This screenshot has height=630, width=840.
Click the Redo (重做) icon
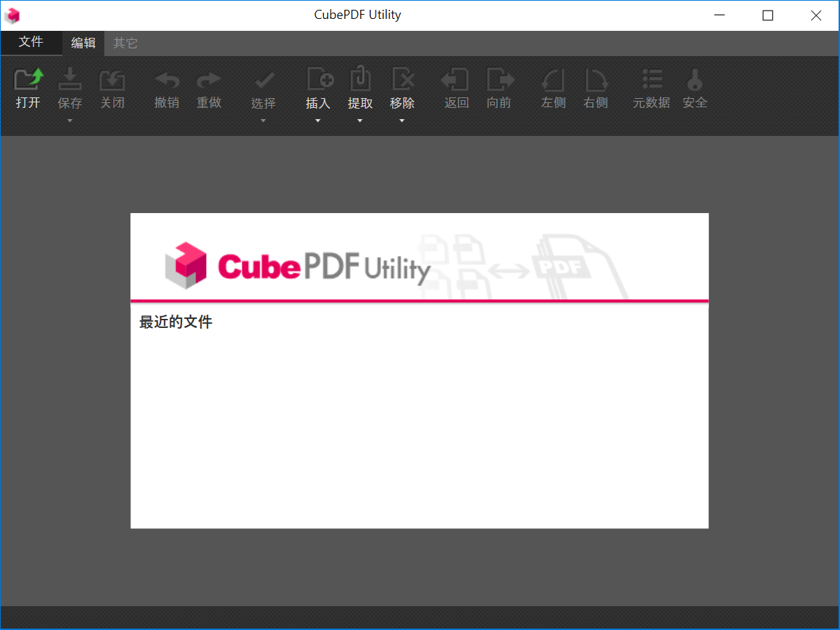209,88
